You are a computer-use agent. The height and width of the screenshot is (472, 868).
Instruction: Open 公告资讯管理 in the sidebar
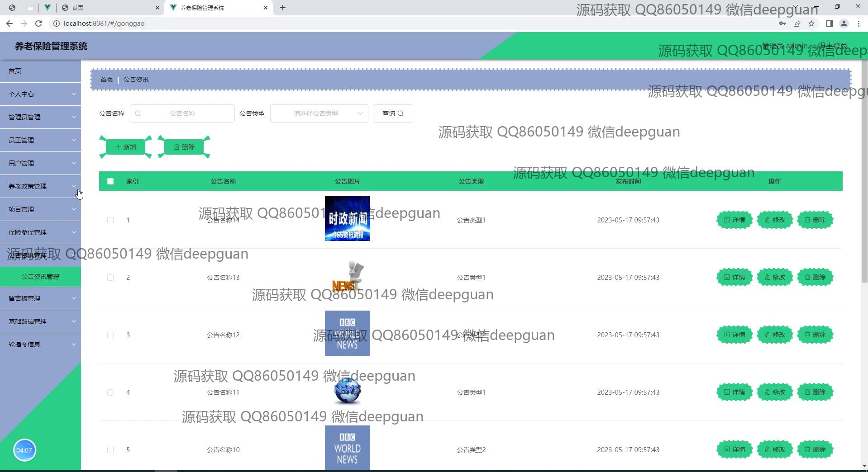(x=40, y=277)
